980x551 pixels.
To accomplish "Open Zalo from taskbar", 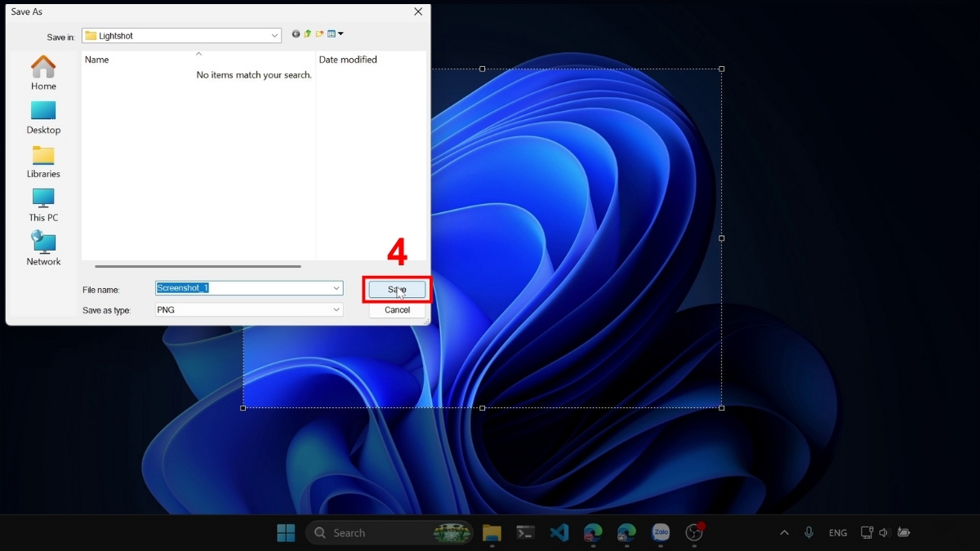I will coord(661,533).
